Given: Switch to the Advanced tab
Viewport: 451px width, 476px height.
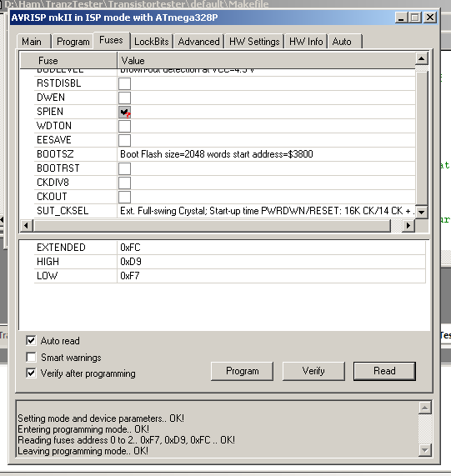Looking at the screenshot, I should [x=198, y=42].
